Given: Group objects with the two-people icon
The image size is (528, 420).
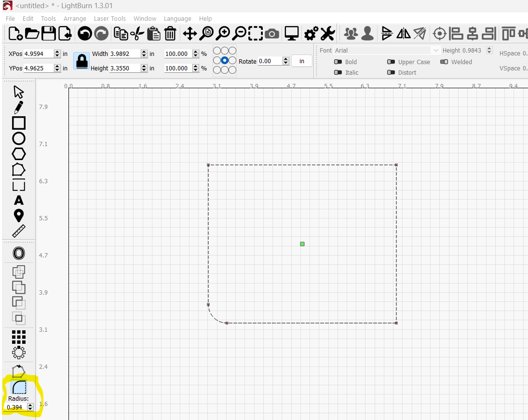Looking at the screenshot, I should pos(351,34).
